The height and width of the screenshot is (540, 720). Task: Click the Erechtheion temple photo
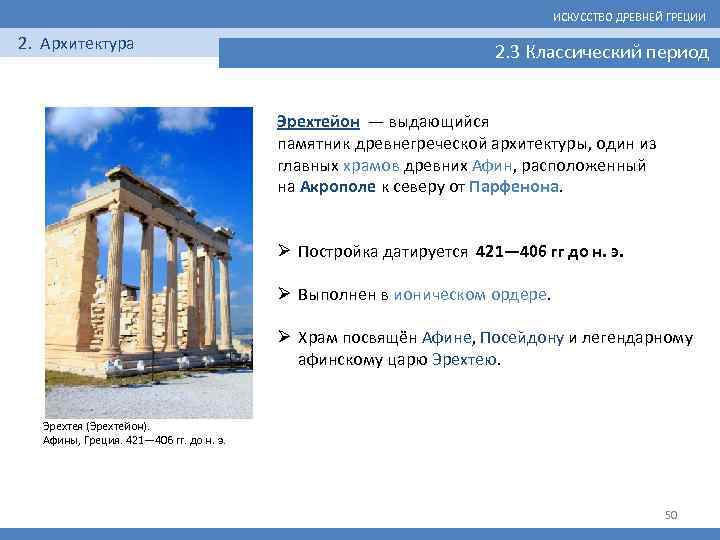(x=149, y=262)
